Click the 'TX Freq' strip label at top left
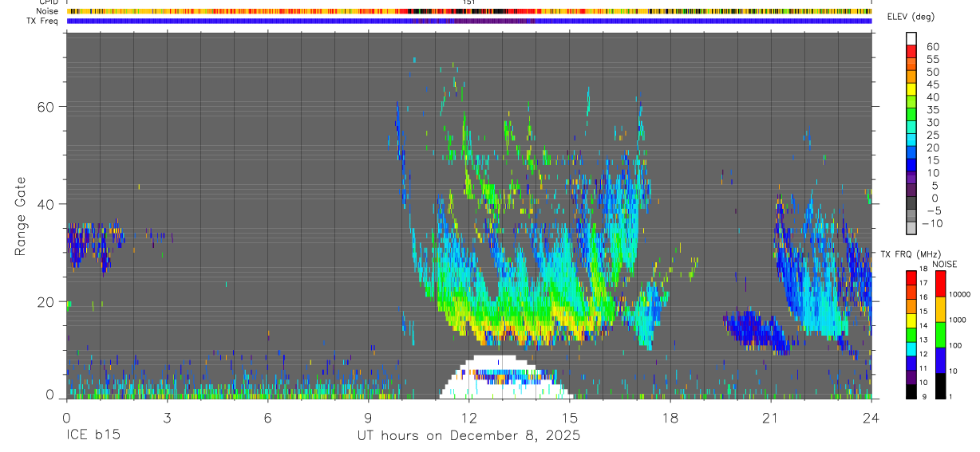Image resolution: width=980 pixels, height=452 pixels. point(43,21)
